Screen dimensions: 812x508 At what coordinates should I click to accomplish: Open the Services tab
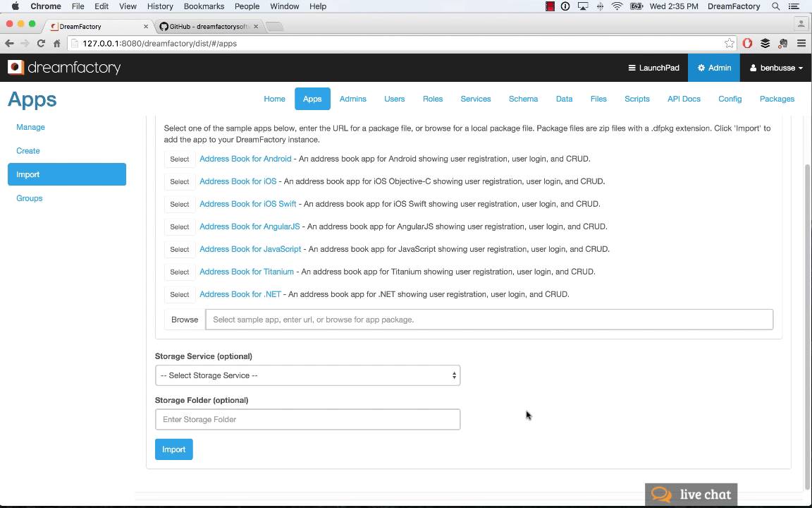tap(475, 99)
